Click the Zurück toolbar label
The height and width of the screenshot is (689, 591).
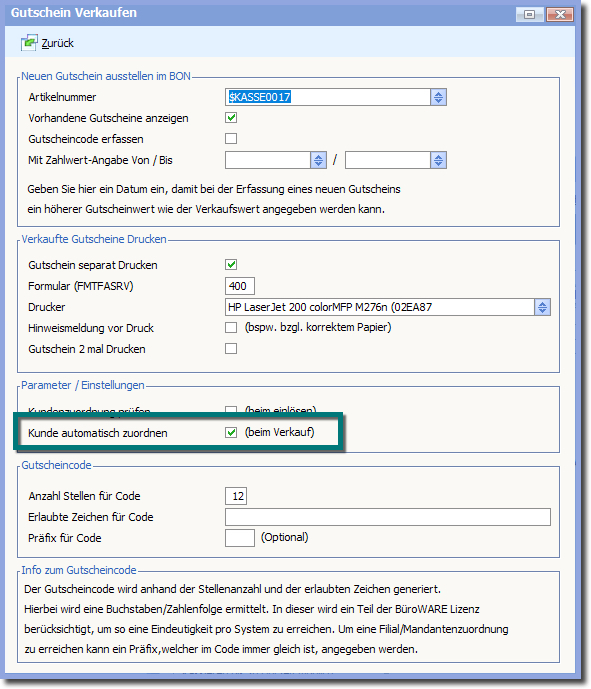click(58, 44)
